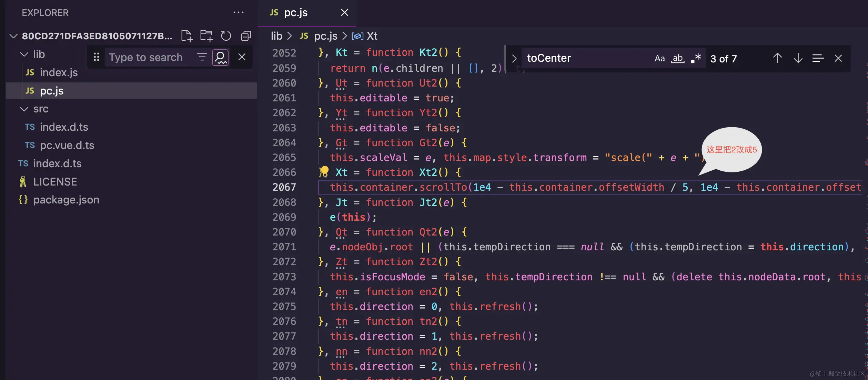Image resolution: width=868 pixels, height=380 pixels.
Task: Collapse all folders in explorer
Action: tap(245, 36)
